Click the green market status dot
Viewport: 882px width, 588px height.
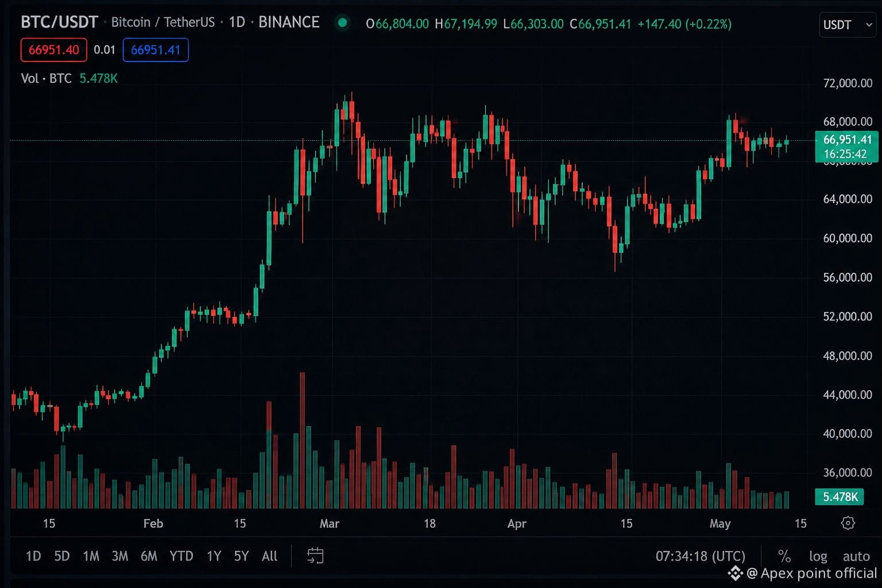[343, 23]
